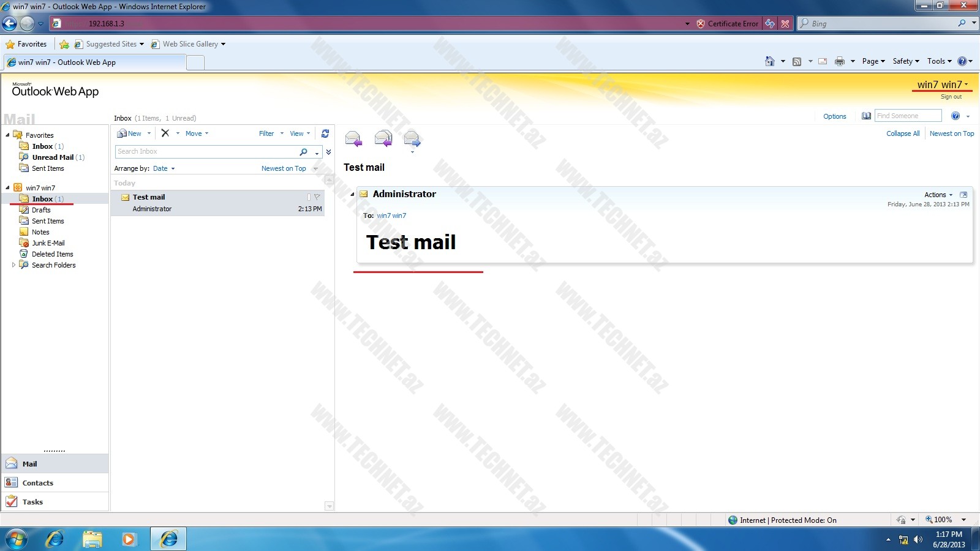980x551 pixels.
Task: Click the Delete X icon in the toolbar
Action: click(x=165, y=133)
